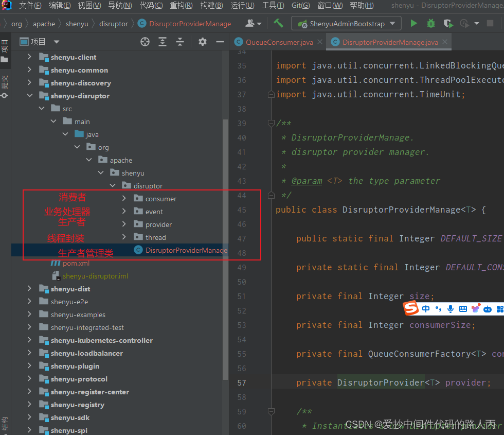Select shenyu-disruptor.iml file

coord(95,276)
